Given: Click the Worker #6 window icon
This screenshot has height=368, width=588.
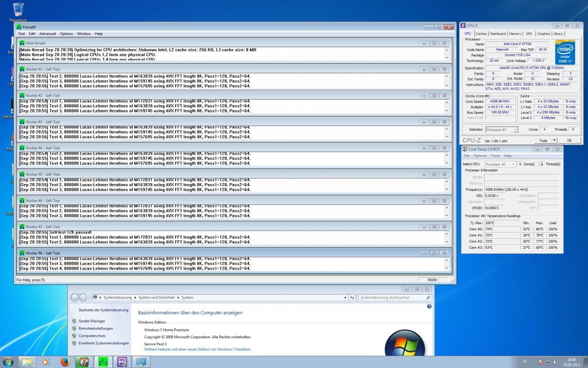Looking at the screenshot, I should (x=22, y=201).
